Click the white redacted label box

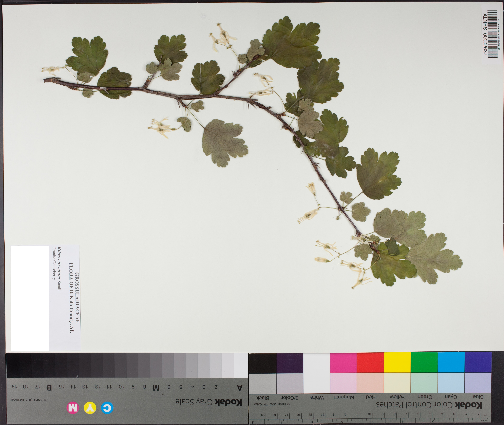[x=30, y=298]
